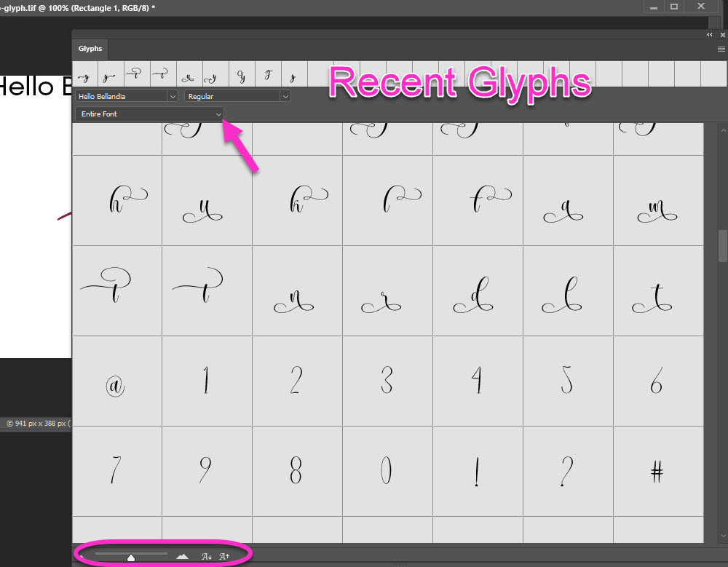
Task: Insert the digit '3' glyph
Action: tap(388, 381)
